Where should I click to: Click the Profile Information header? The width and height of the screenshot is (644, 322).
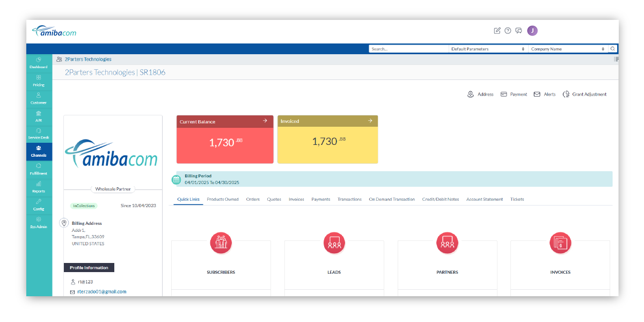click(x=89, y=268)
